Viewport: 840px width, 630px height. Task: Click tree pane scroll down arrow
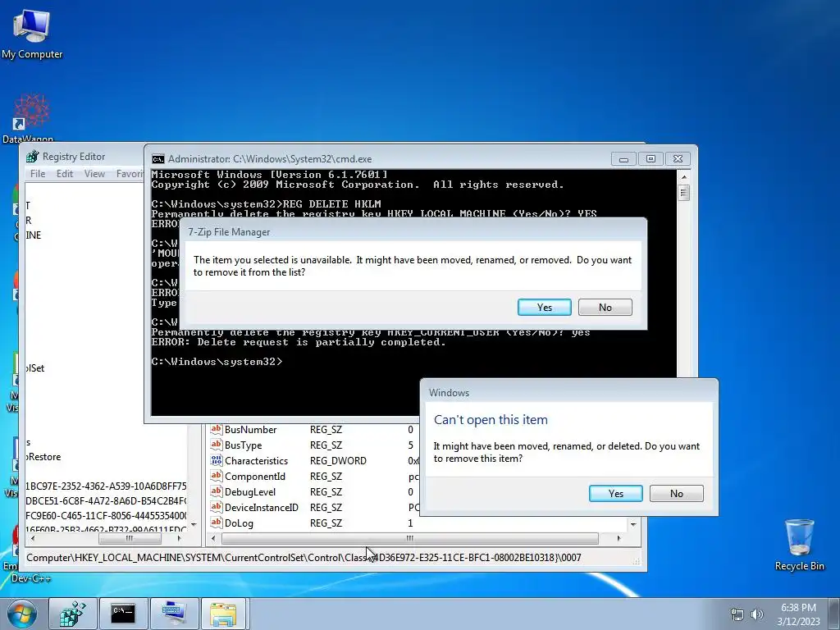194,524
